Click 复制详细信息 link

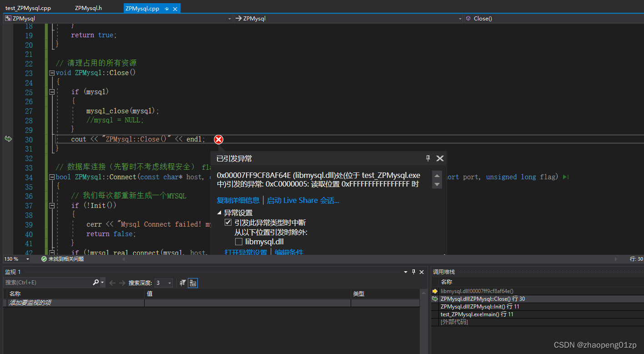coord(238,200)
